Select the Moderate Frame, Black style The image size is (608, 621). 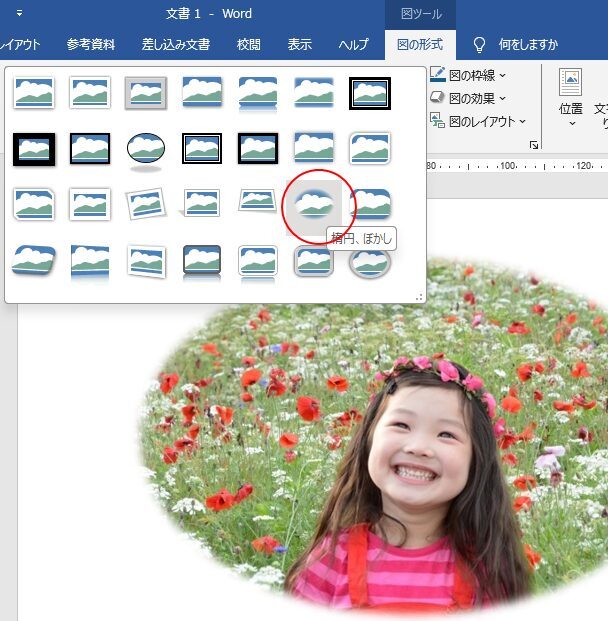(x=258, y=149)
